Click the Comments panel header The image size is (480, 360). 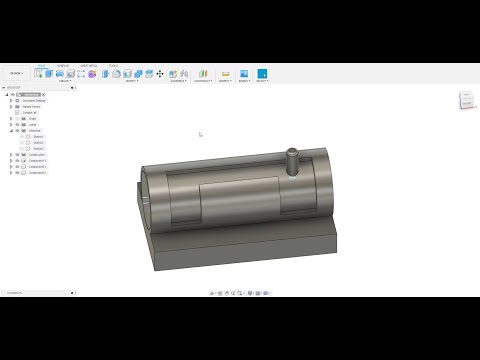point(38,293)
